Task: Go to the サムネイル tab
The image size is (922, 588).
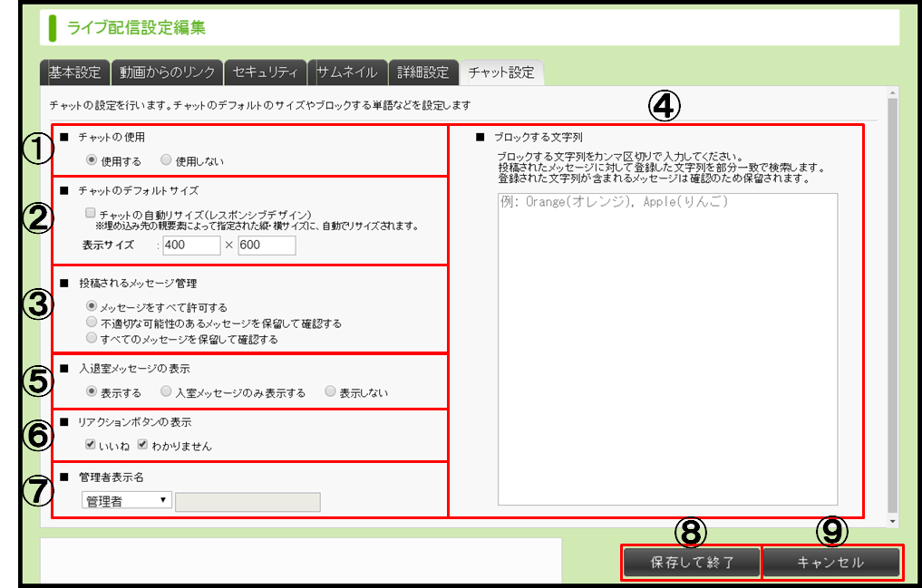Action: [347, 72]
